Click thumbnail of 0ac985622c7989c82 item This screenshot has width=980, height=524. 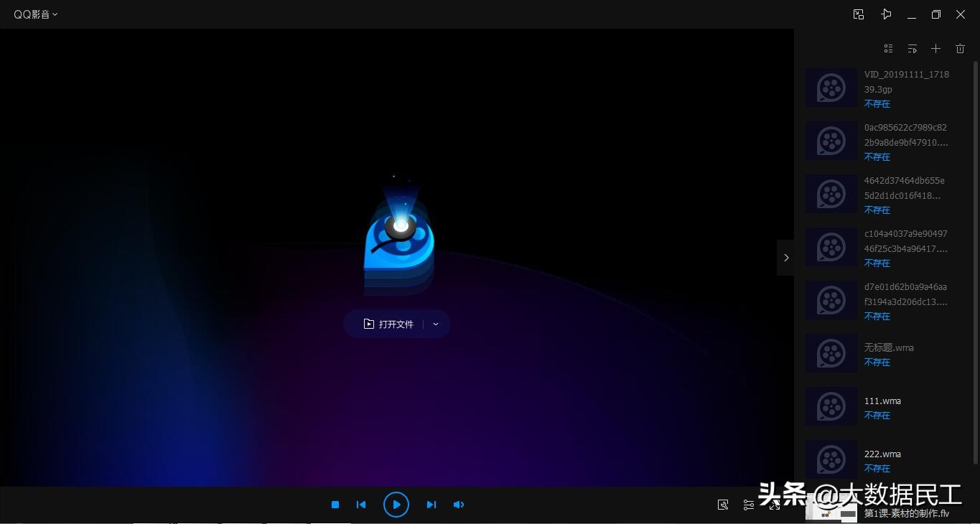pos(831,141)
